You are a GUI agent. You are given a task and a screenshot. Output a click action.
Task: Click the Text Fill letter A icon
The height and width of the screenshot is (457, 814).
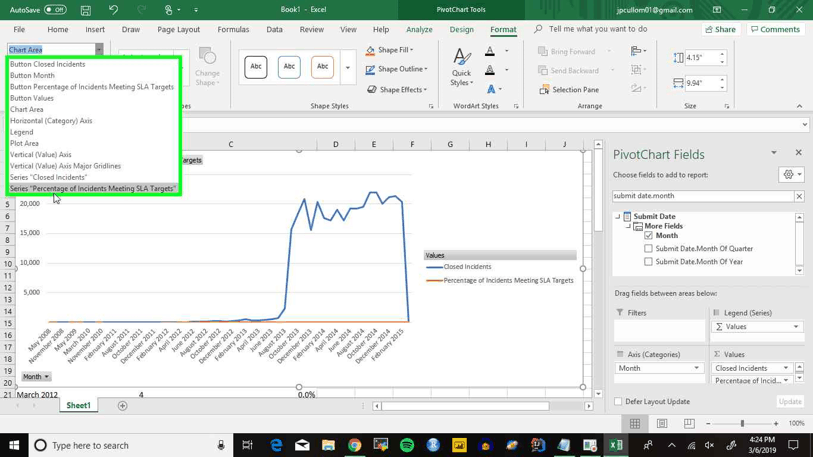(x=490, y=51)
